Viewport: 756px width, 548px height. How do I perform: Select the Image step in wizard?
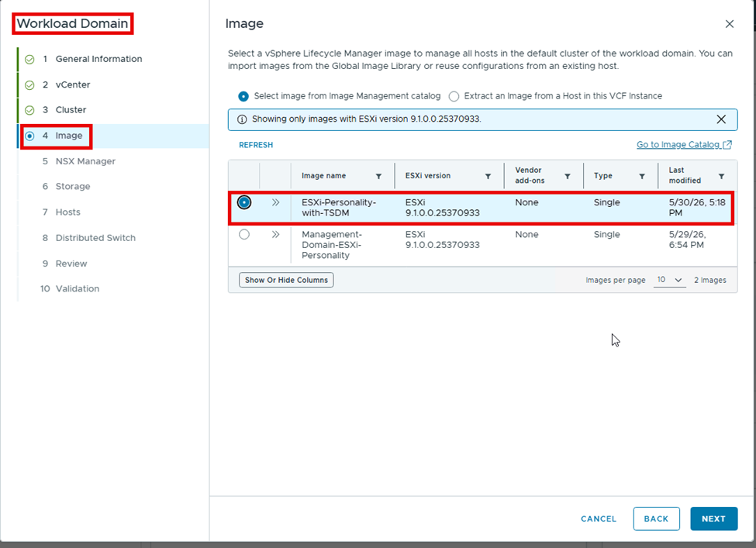point(69,136)
